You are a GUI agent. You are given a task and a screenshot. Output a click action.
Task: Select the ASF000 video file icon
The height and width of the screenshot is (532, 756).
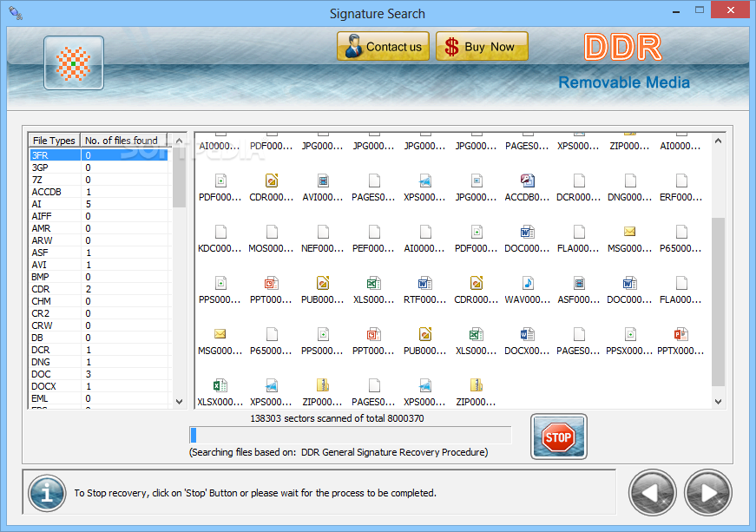pyautogui.click(x=579, y=283)
